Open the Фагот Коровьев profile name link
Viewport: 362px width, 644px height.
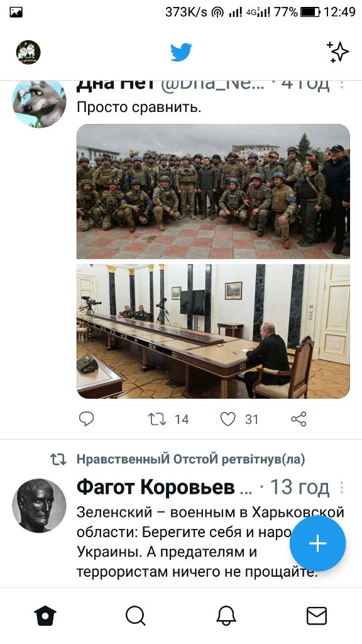click(156, 487)
